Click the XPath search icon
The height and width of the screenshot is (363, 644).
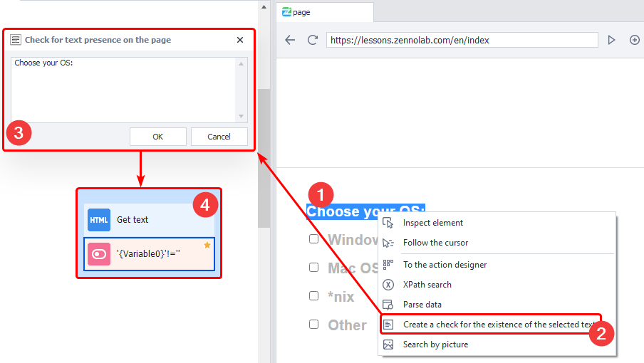pyautogui.click(x=388, y=285)
